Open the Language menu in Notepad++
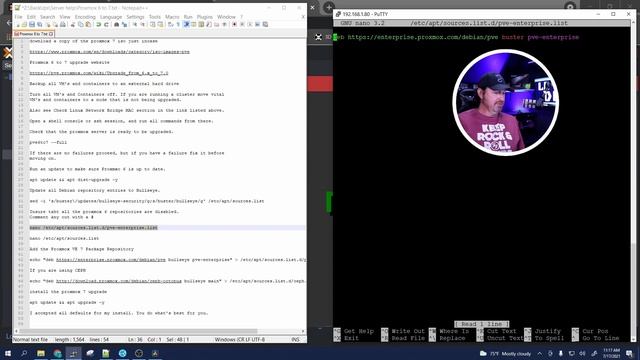The image size is (640, 360). [x=111, y=17]
